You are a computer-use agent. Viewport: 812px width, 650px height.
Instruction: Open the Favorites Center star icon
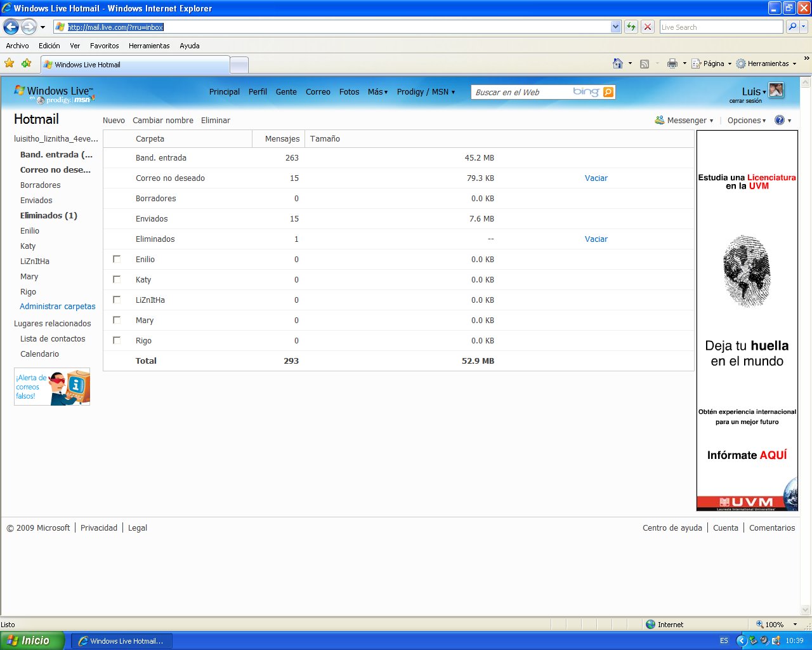coord(9,63)
